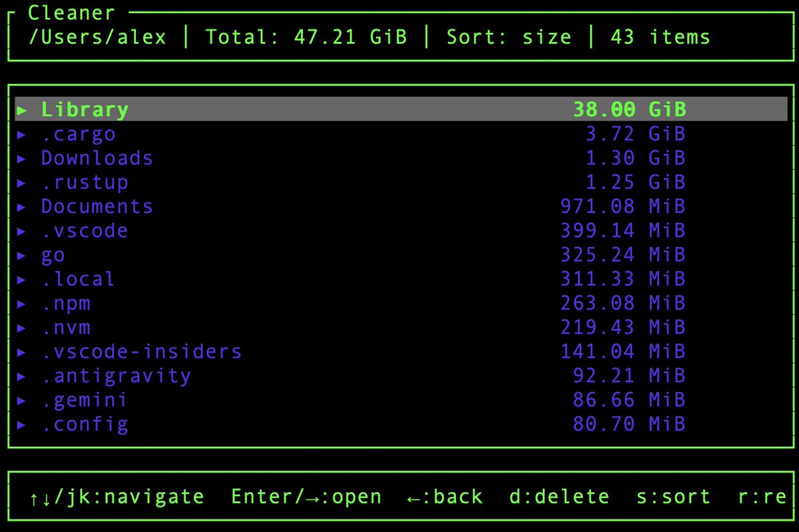This screenshot has width=799, height=532.
Task: Click the 80.70 MiB size value
Action: (629, 424)
